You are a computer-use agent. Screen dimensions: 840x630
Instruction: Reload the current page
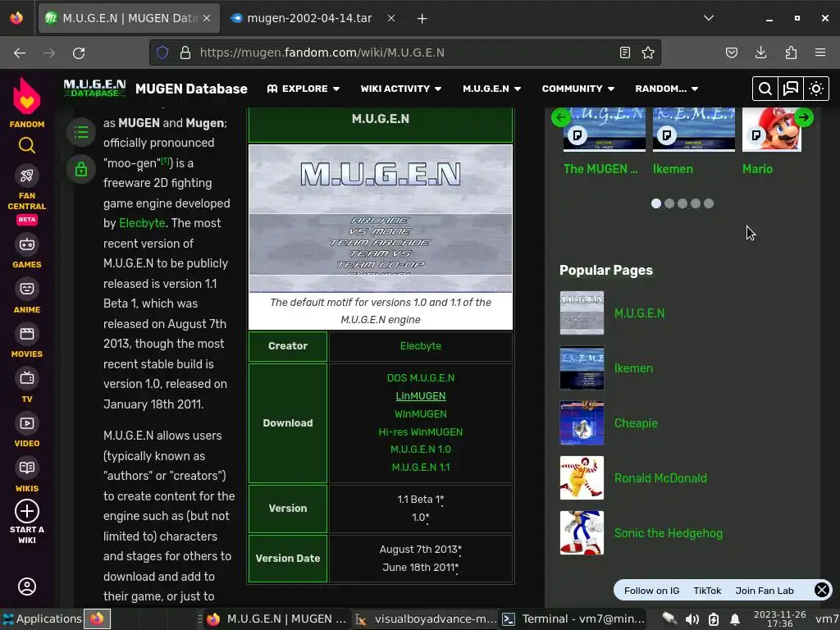[79, 52]
